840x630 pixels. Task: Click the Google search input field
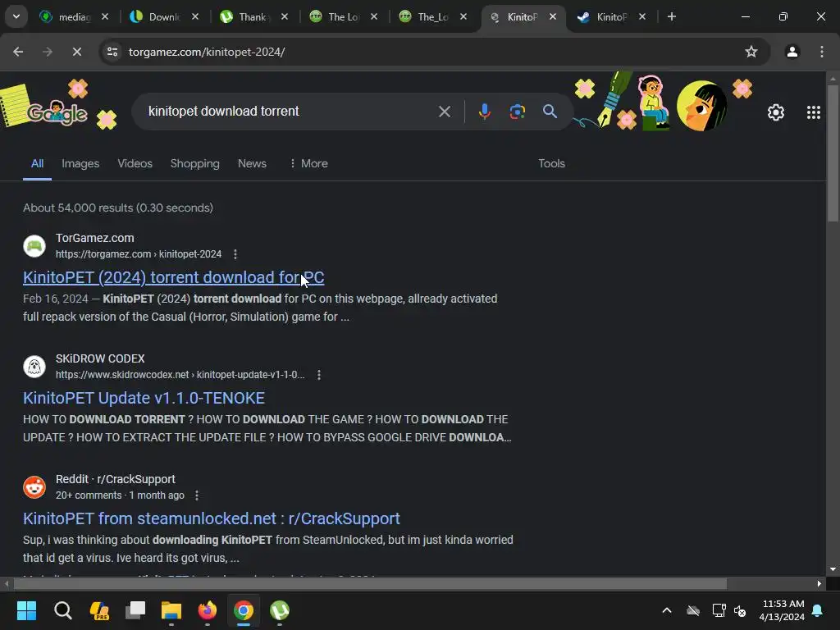[290, 112]
